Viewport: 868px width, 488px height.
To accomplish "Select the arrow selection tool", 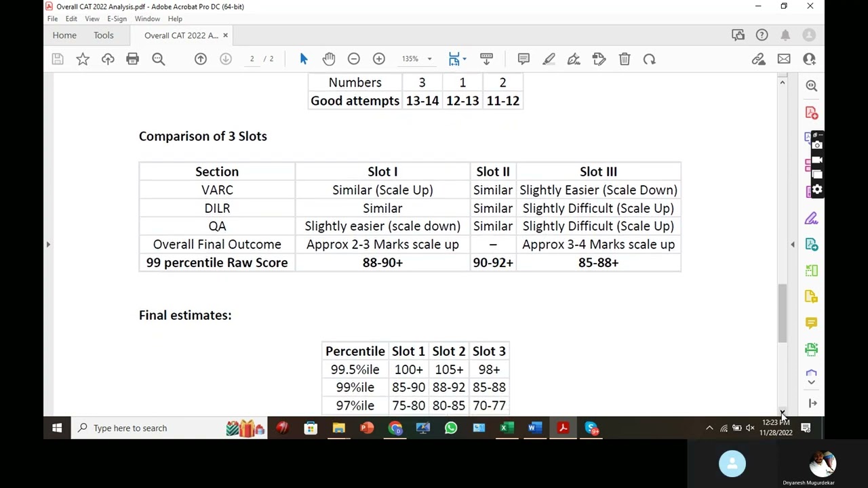I will [x=304, y=59].
